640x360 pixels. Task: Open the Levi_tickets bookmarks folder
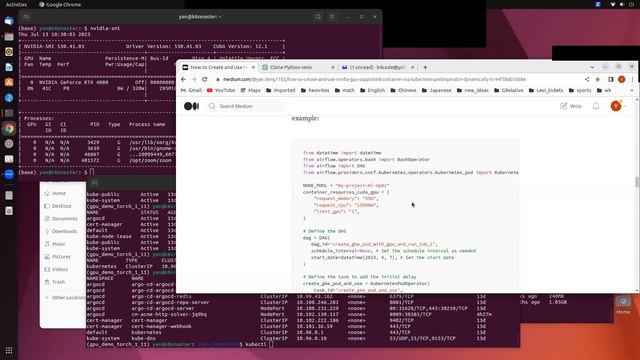(x=546, y=90)
